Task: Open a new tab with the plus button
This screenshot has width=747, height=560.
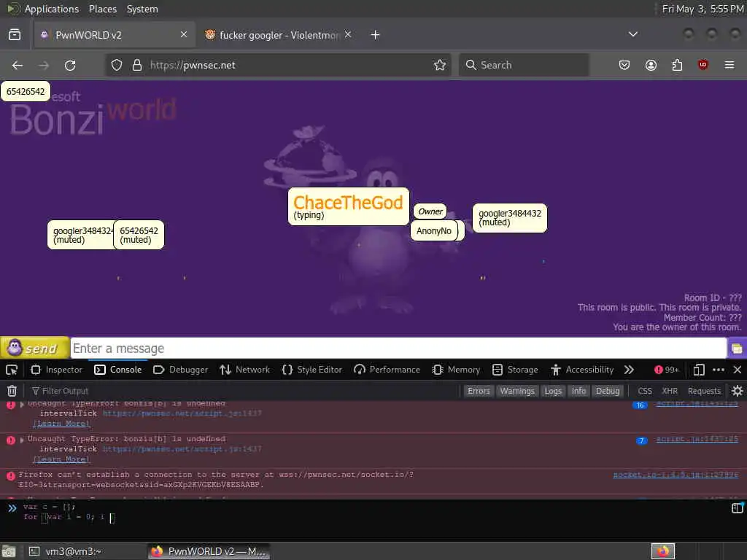Action: point(376,35)
